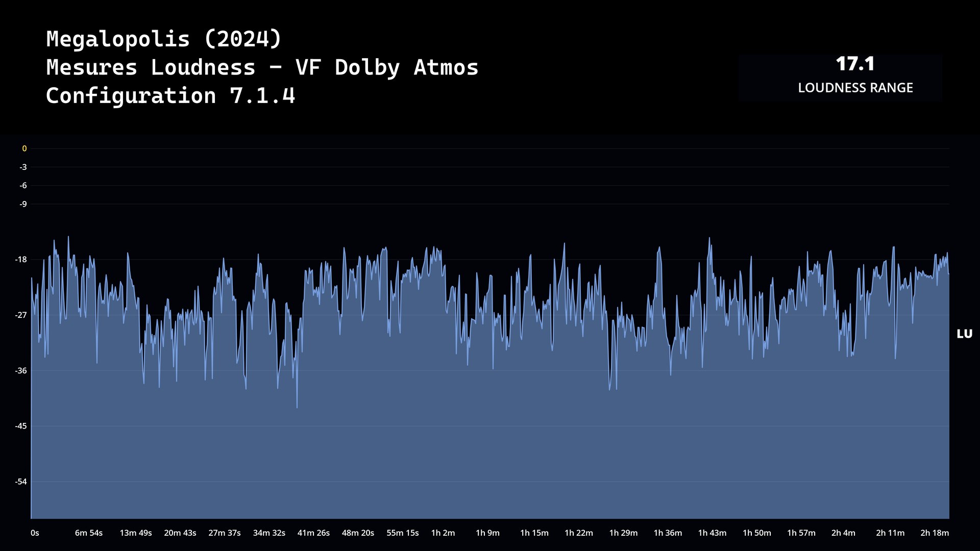Click the 1h 22m time label
Screen dimensions: 980x551
(579, 533)
